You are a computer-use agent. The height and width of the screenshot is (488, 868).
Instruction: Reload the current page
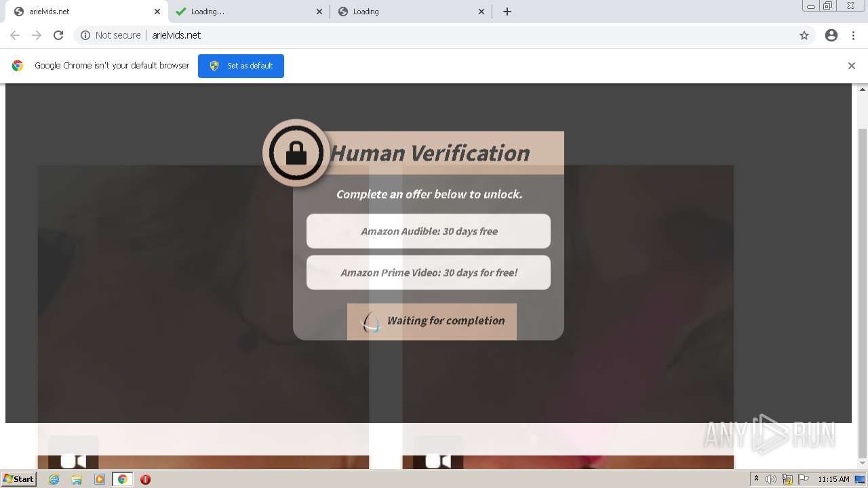coord(58,35)
